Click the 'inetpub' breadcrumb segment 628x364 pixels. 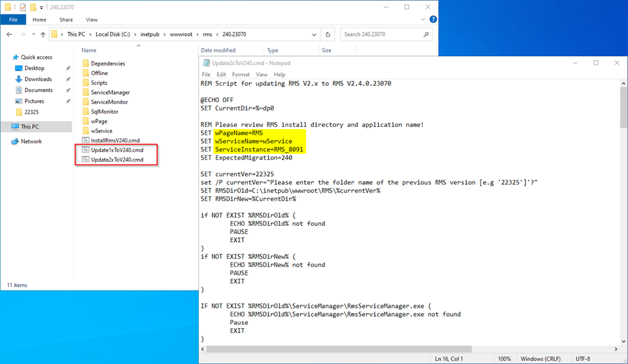150,35
